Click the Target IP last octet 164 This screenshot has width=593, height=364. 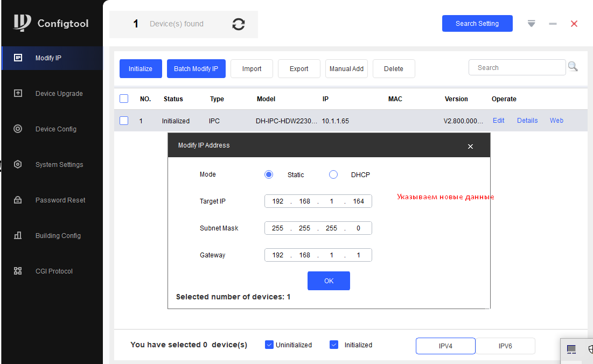point(359,201)
